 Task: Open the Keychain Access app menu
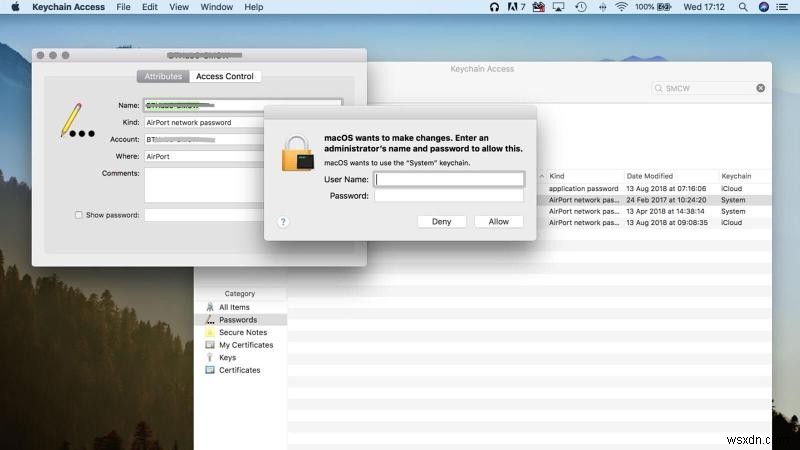(68, 7)
